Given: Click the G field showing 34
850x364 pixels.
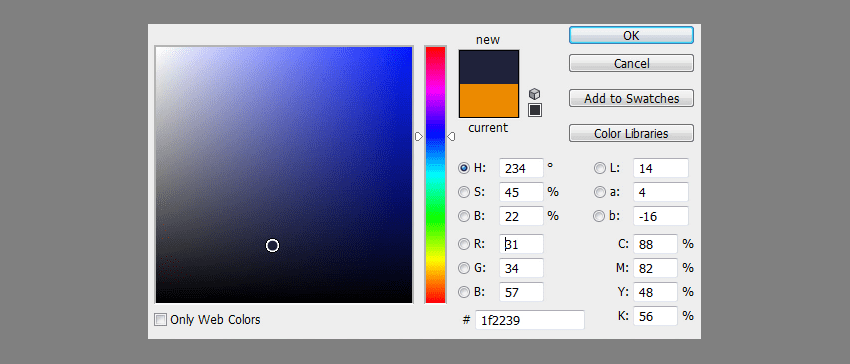Looking at the screenshot, I should [521, 268].
